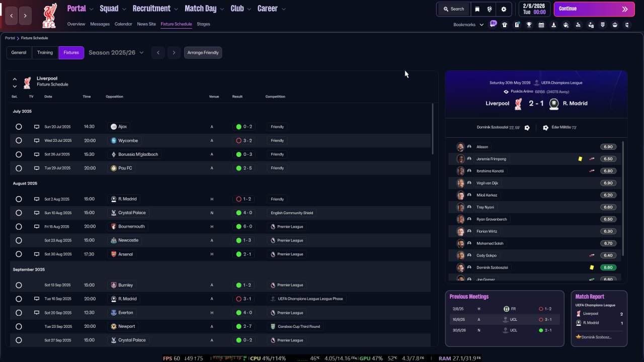Go back with the left navigation arrow
This screenshot has height=362, width=644.
coord(12,16)
